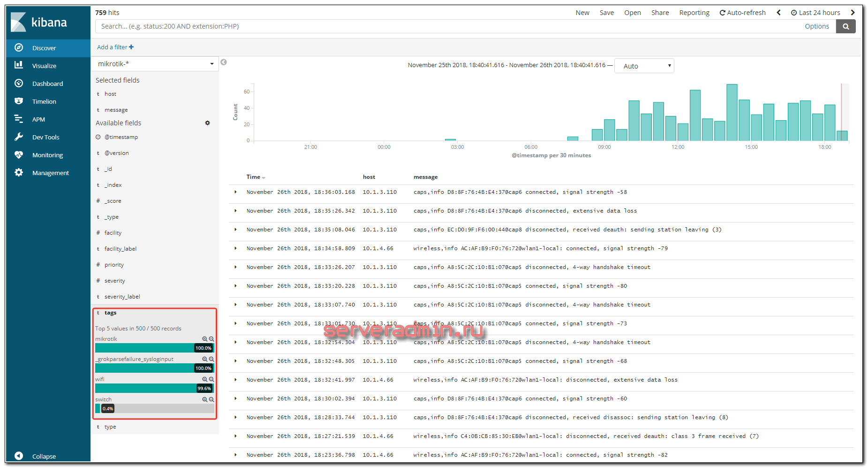Filter for mikrotik tag value
This screenshot has width=868, height=468.
(x=204, y=339)
